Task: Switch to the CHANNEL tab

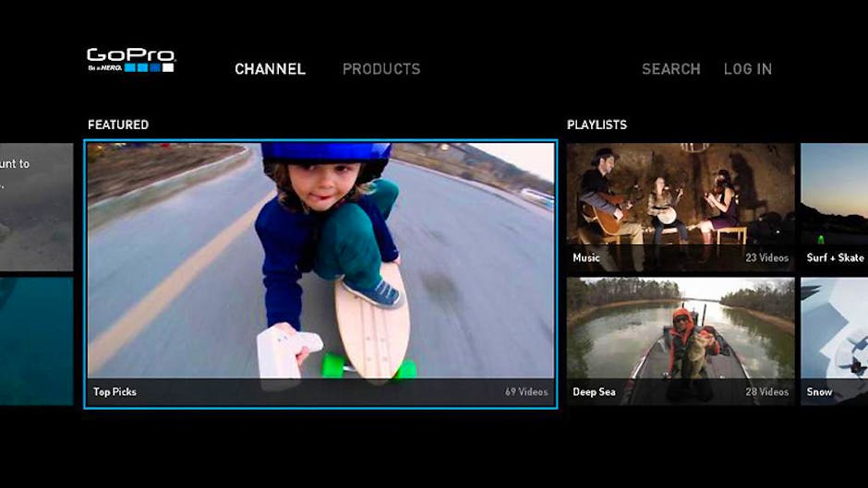Action: pyautogui.click(x=270, y=69)
